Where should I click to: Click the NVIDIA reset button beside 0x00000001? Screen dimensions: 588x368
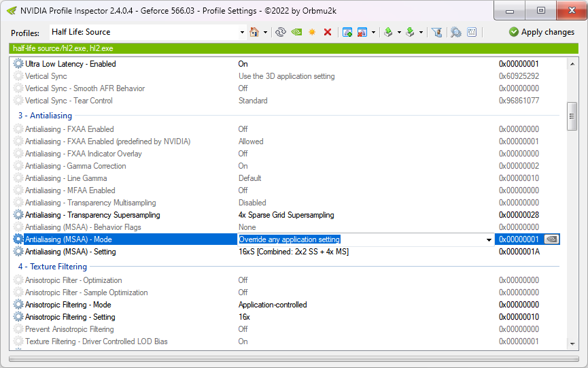coord(551,239)
